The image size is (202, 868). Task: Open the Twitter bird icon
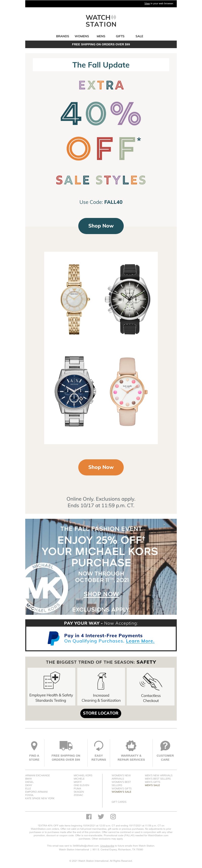pos(101,816)
